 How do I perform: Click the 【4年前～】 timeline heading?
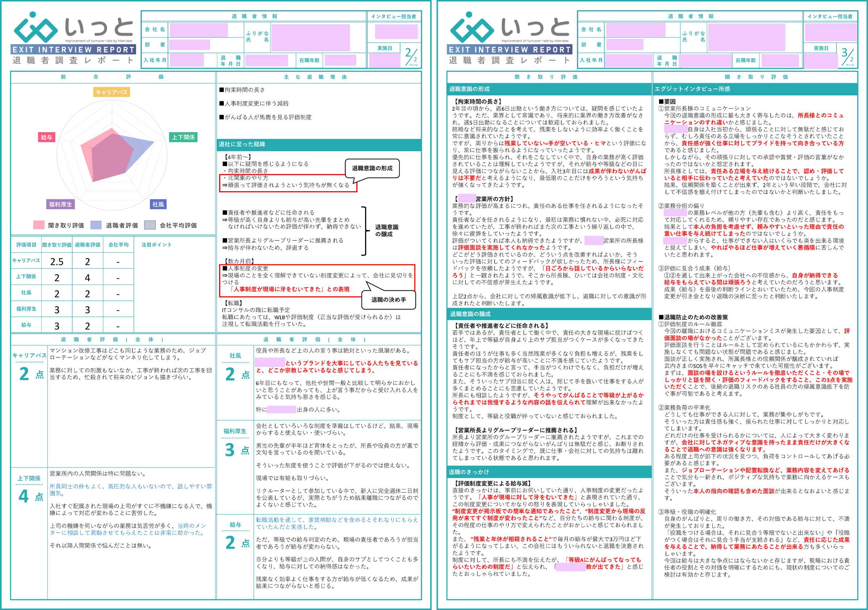pyautogui.click(x=237, y=157)
